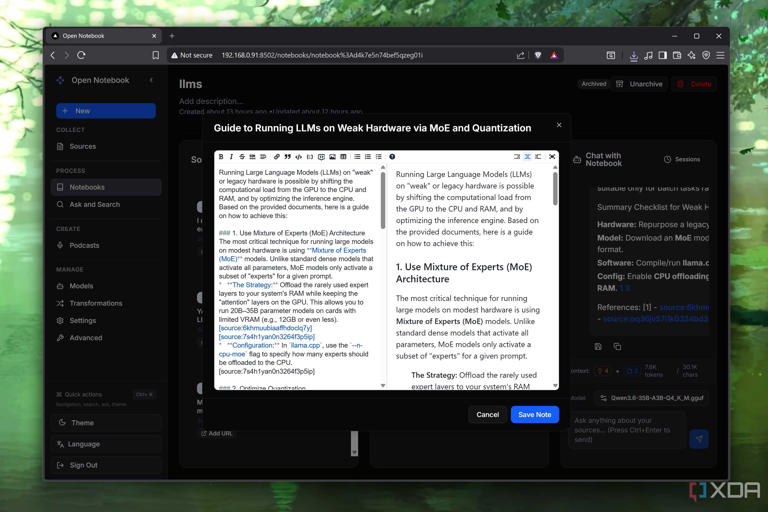Viewport: 768px width, 512px height.
Task: Reload the browser page
Action: 81,55
